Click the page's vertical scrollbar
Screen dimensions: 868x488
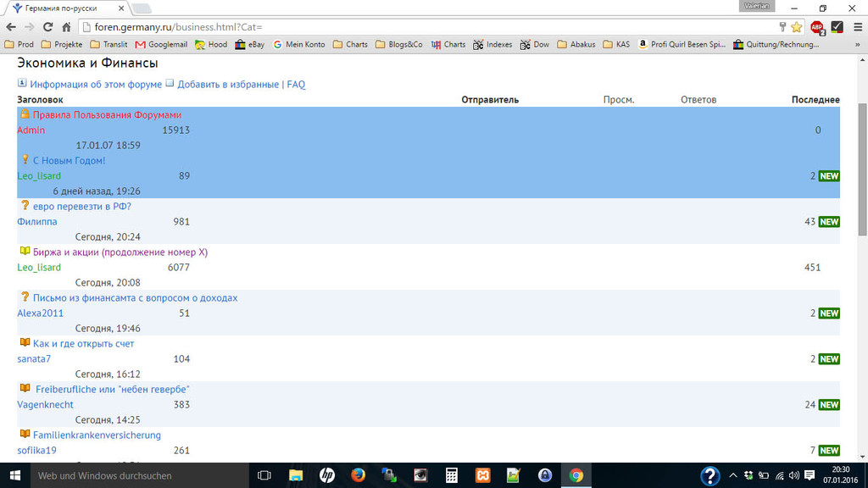[x=862, y=169]
